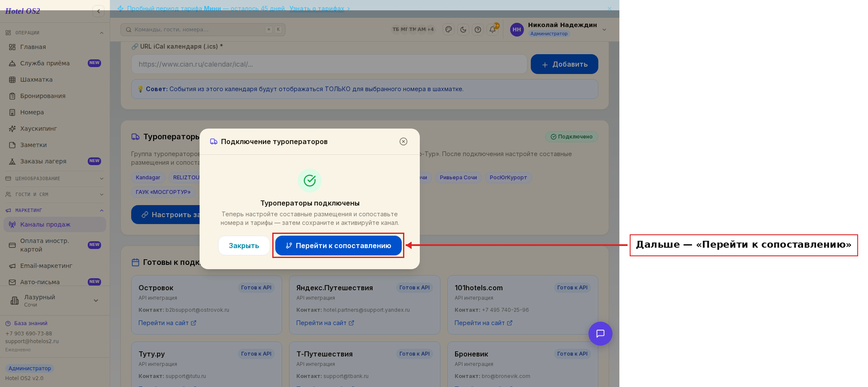
Task: Click Туту.ру card title
Action: click(152, 354)
